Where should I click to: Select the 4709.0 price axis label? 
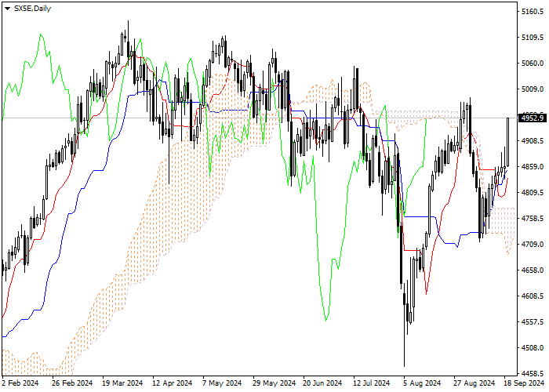(533, 245)
